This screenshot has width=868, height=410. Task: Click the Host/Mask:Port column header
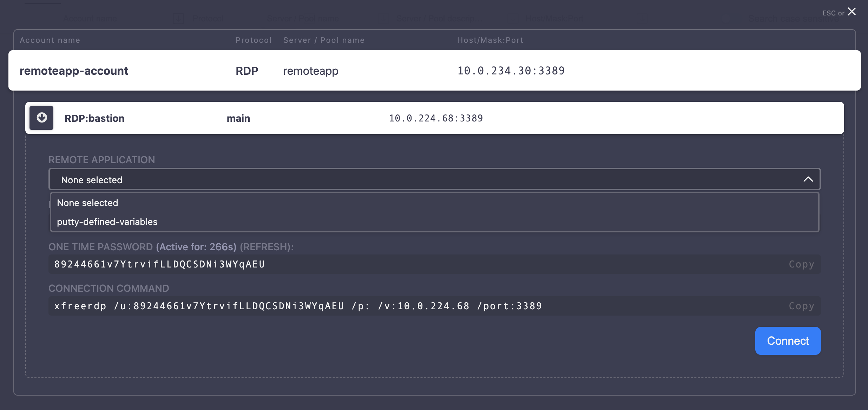tap(490, 40)
